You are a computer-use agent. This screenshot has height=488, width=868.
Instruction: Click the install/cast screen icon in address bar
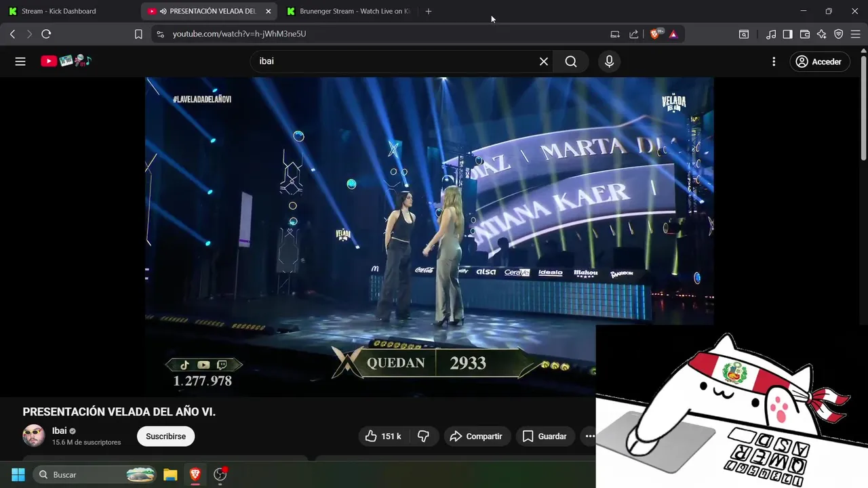[615, 34]
